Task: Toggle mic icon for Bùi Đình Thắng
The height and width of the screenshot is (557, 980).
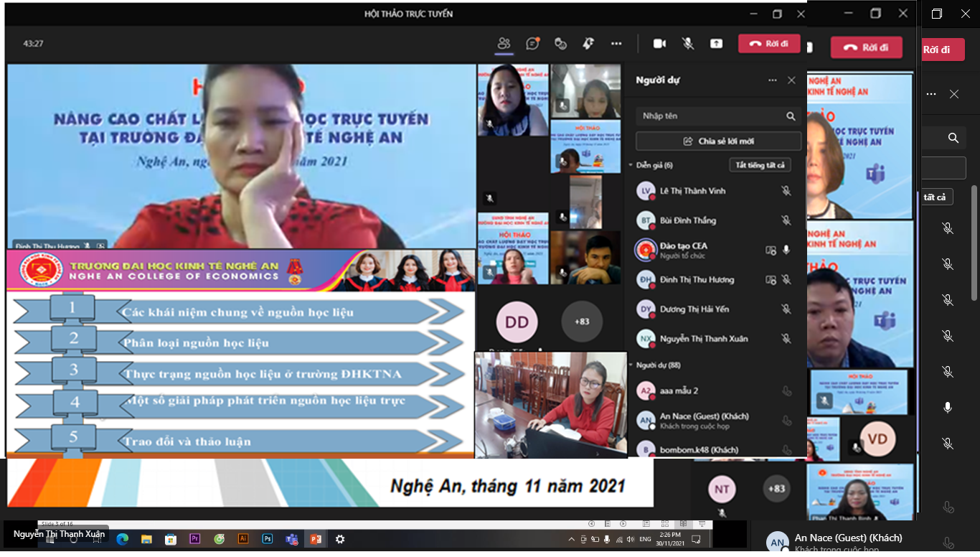Action: [786, 220]
